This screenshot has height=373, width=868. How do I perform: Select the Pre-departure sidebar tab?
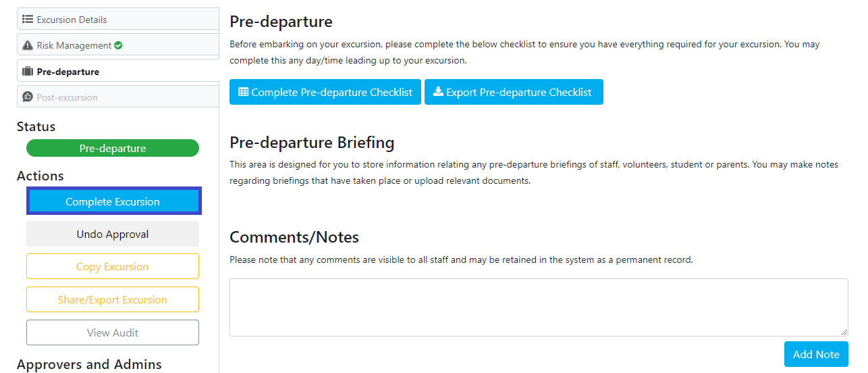click(118, 71)
